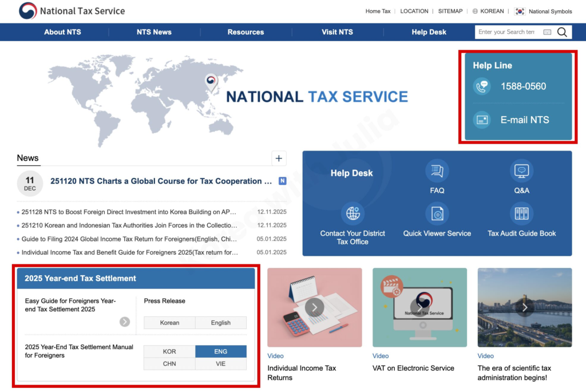586x392 pixels.
Task: Click the Home Tax link
Action: click(378, 11)
